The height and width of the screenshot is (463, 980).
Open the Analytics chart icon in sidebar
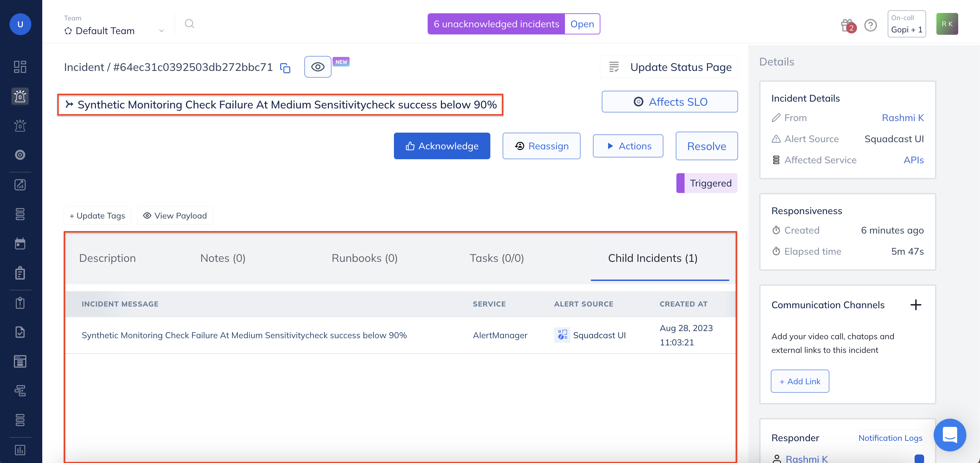pos(20,185)
